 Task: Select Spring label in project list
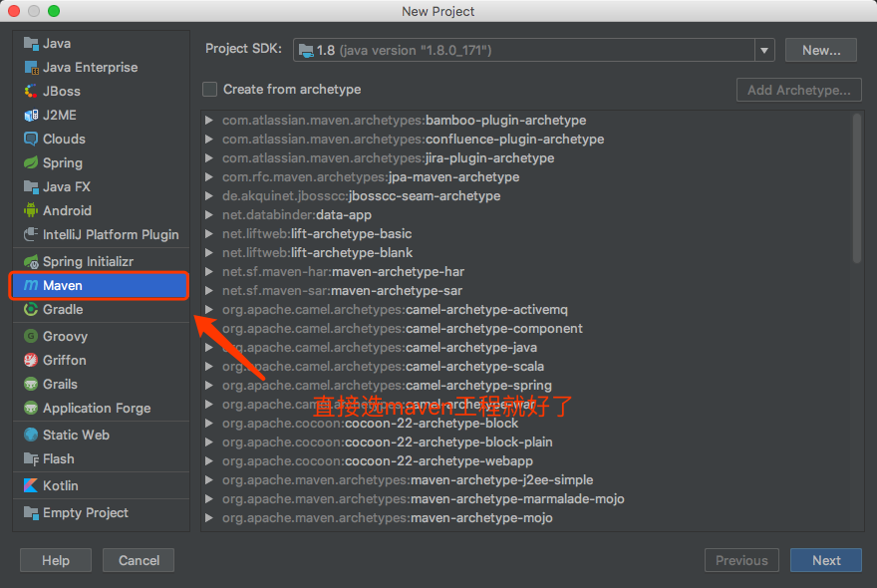[63, 163]
